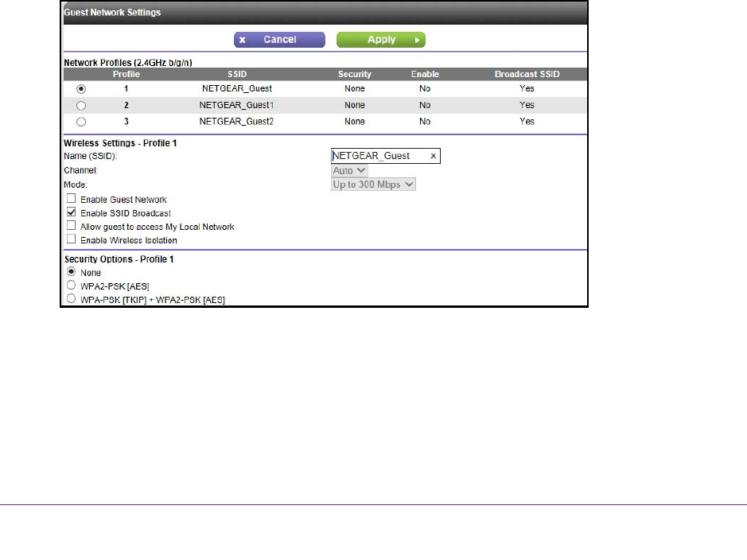Image resolution: width=747 pixels, height=560 pixels.
Task: Select WPA2-PSK [AES] security option
Action: tap(72, 286)
